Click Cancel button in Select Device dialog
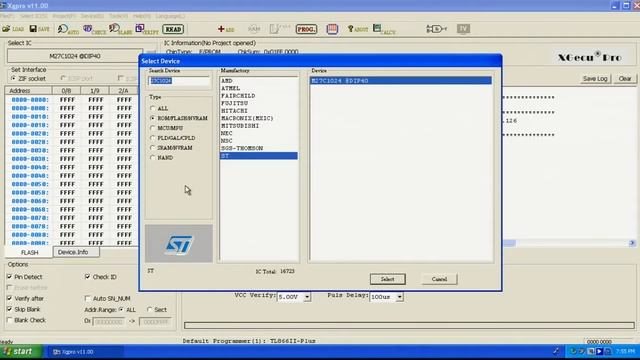The height and width of the screenshot is (360, 640). tap(439, 279)
